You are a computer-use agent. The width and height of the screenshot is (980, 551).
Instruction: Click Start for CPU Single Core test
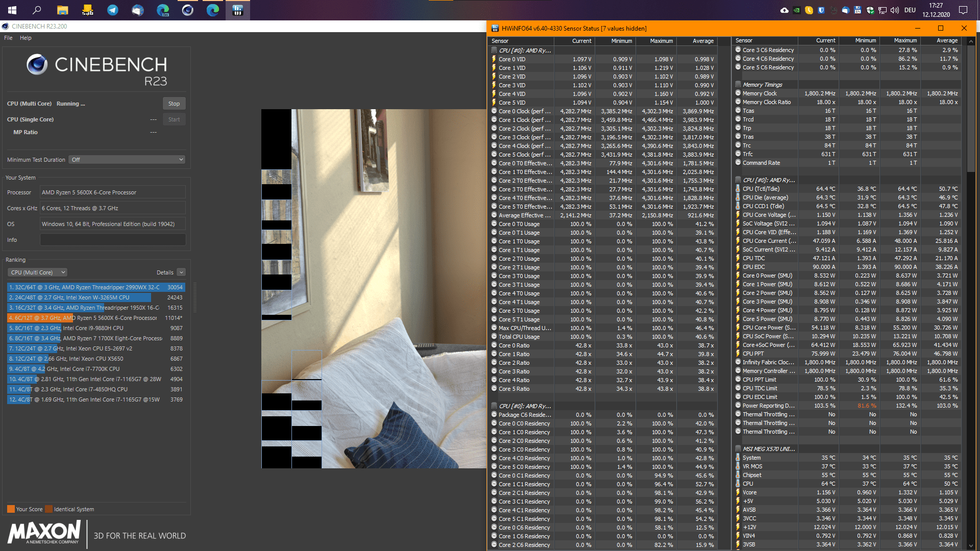[174, 119]
